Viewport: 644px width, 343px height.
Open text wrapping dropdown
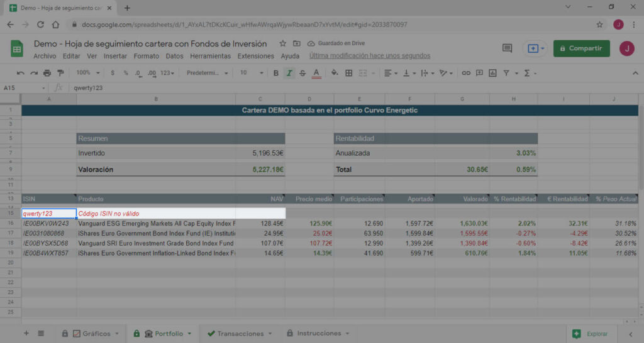[428, 73]
